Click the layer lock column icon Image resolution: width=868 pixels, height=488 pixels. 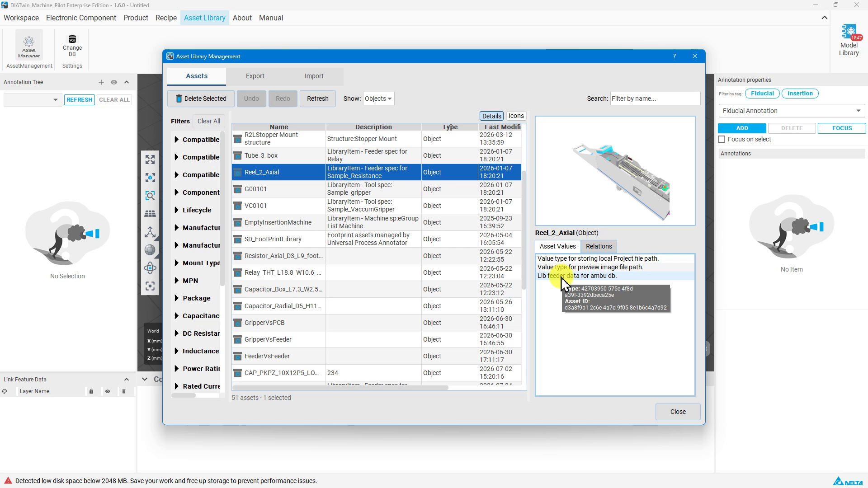91,391
